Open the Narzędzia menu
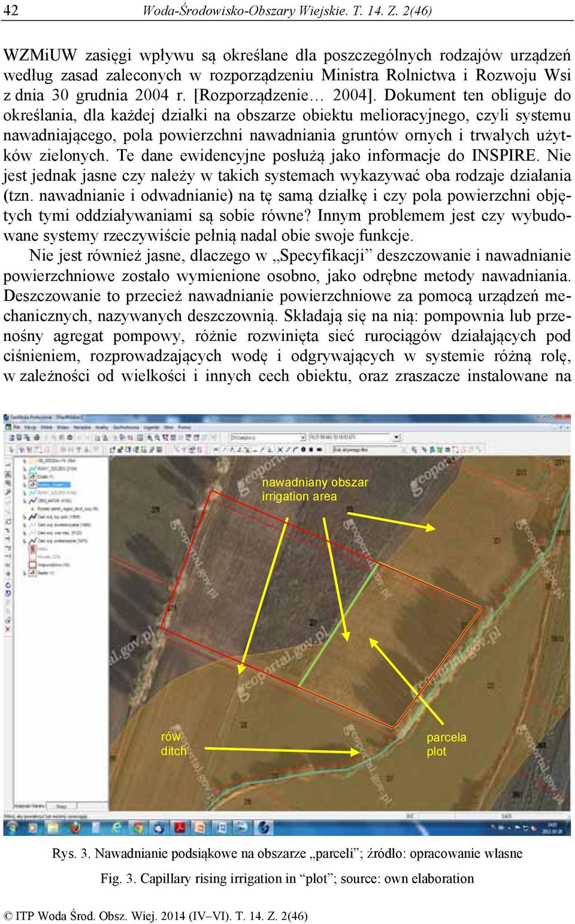575x924 pixels. (82, 427)
